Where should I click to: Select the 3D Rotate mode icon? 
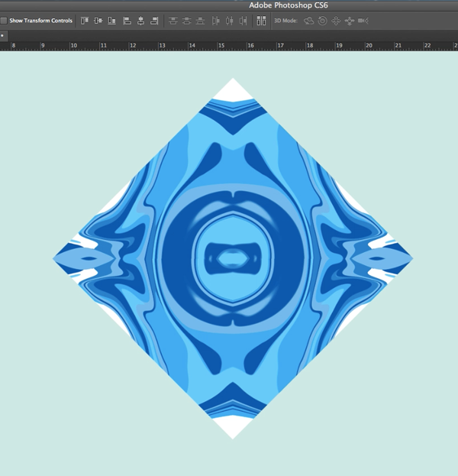coord(309,21)
